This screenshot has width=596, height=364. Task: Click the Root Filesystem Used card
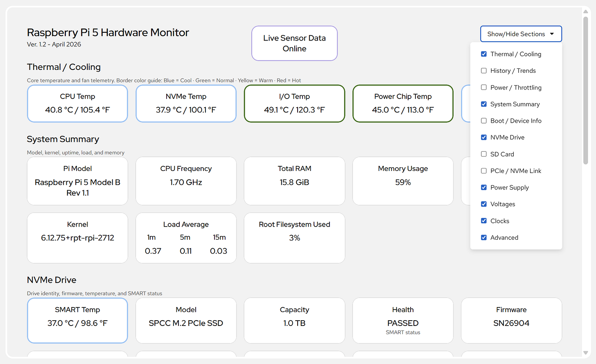point(294,238)
